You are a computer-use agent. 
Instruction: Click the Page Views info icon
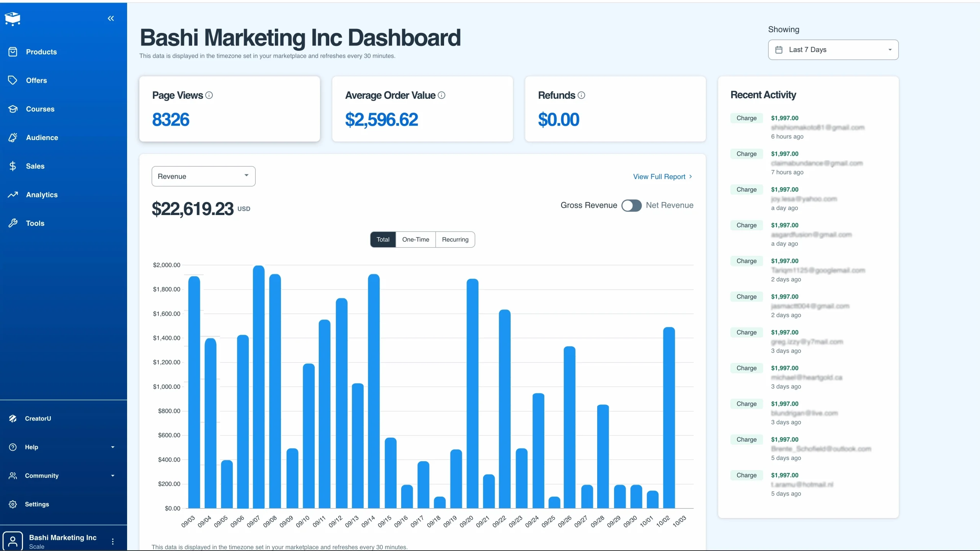coord(209,95)
